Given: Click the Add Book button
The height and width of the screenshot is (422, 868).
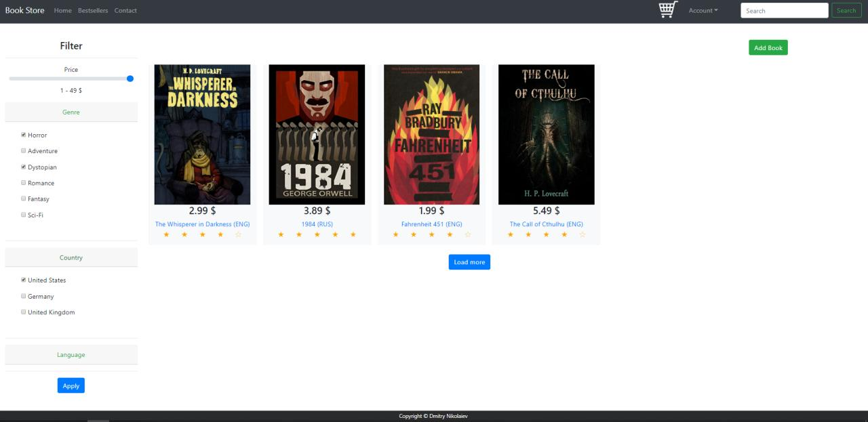Looking at the screenshot, I should coord(768,47).
